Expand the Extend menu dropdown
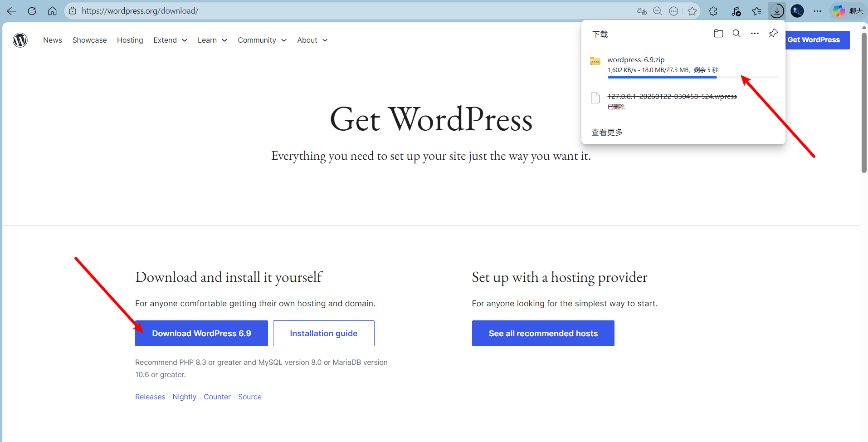This screenshot has height=442, width=868. coord(170,40)
